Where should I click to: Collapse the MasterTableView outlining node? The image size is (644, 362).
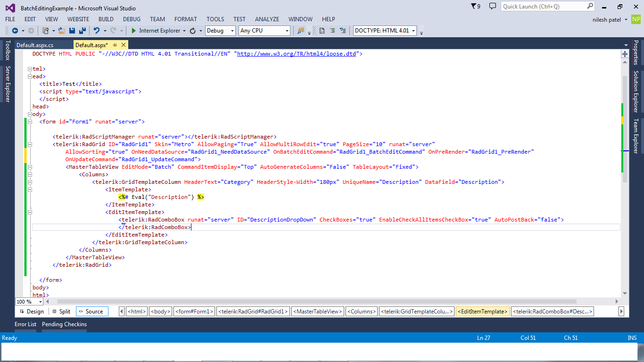click(30, 167)
